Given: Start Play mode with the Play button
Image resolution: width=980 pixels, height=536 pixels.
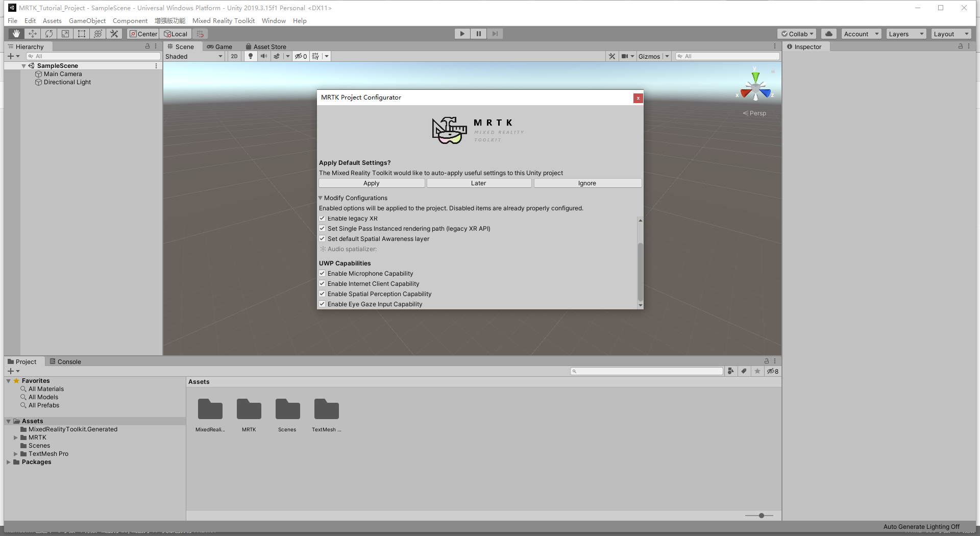Looking at the screenshot, I should coord(462,34).
